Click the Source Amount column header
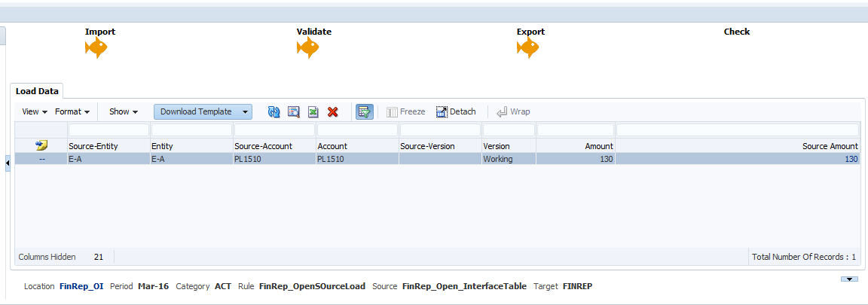Image resolution: width=868 pixels, height=305 pixels. click(x=738, y=146)
